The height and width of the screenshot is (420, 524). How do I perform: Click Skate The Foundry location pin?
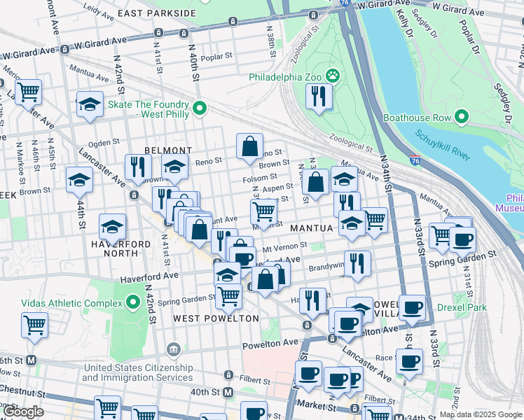click(200, 108)
